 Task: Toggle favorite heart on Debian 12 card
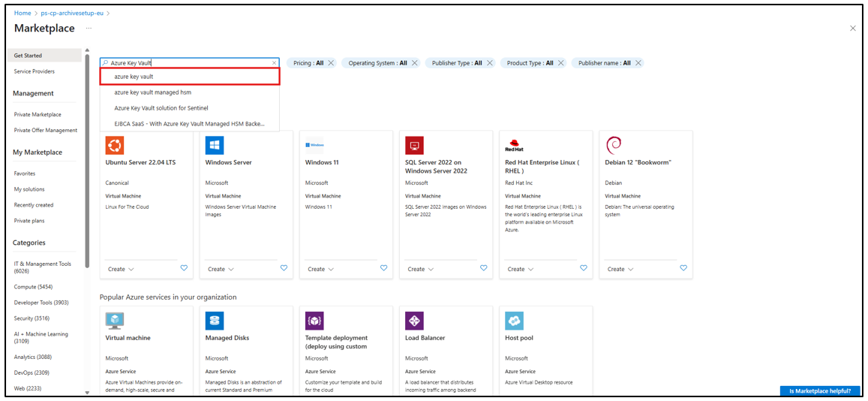[683, 268]
